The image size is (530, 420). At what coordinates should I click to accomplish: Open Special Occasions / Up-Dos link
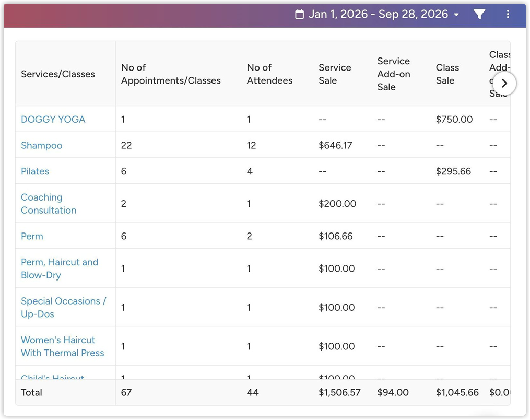(x=64, y=307)
